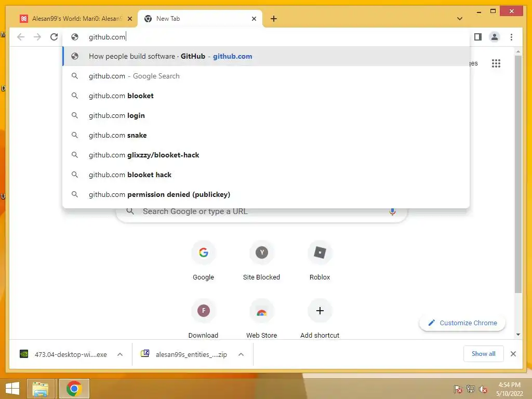Screen dimensions: 532x399
Task: Pick the github.com blooket hack suggestion
Action: coord(267,175)
